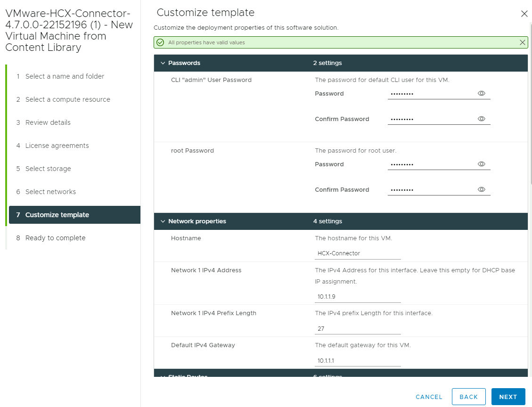Close the Customize template dialog
This screenshot has width=532, height=407.
click(x=524, y=14)
